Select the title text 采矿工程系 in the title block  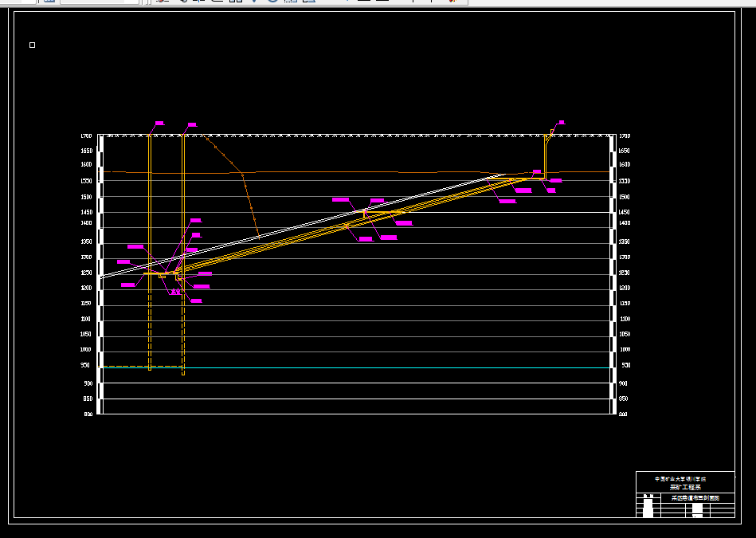[x=685, y=487]
